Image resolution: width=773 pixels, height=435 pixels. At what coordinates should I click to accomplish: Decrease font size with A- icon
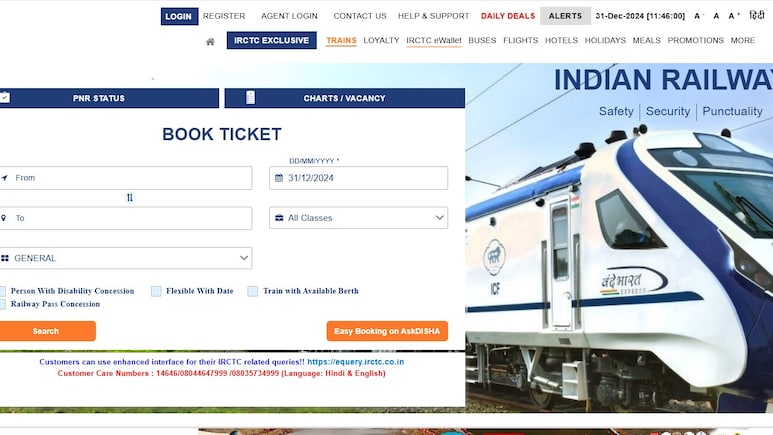click(x=699, y=16)
